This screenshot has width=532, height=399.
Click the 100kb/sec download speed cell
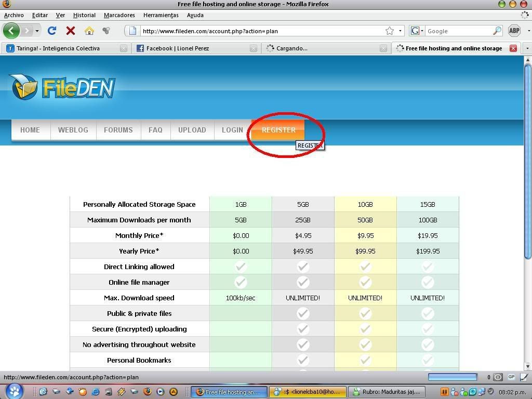click(x=241, y=298)
